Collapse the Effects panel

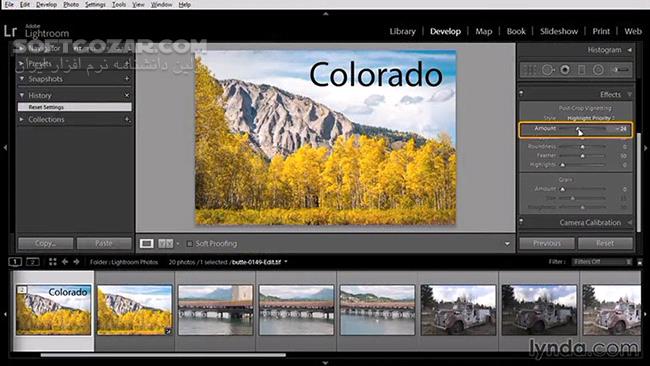pos(629,95)
